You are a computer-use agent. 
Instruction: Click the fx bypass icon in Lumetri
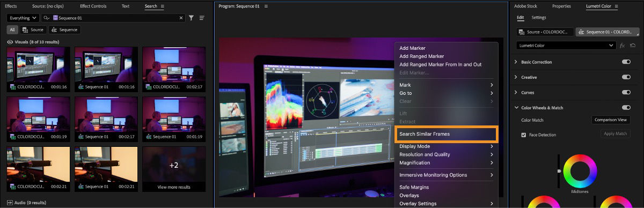pos(623,46)
